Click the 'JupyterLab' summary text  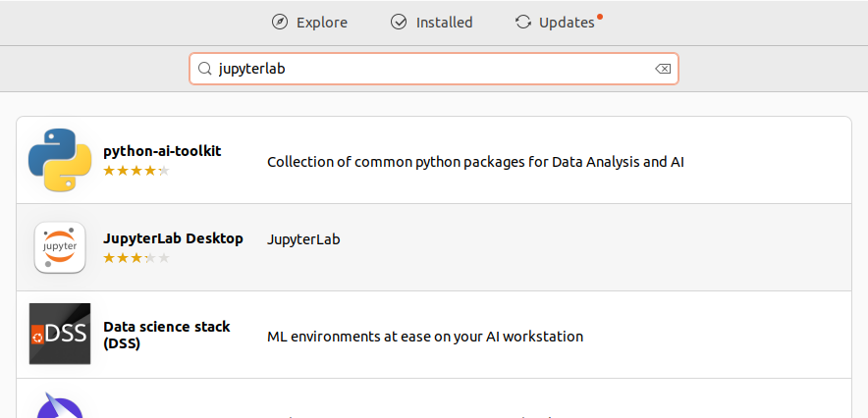coord(303,239)
